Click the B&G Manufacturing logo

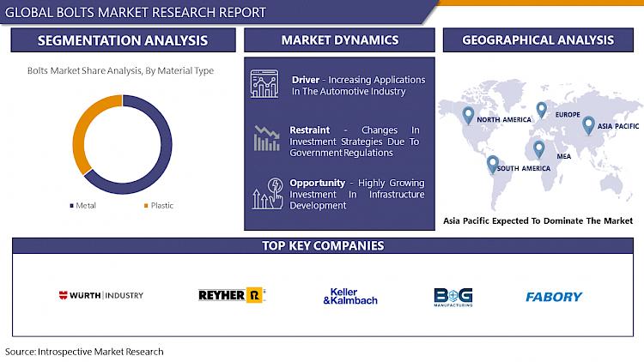click(453, 297)
